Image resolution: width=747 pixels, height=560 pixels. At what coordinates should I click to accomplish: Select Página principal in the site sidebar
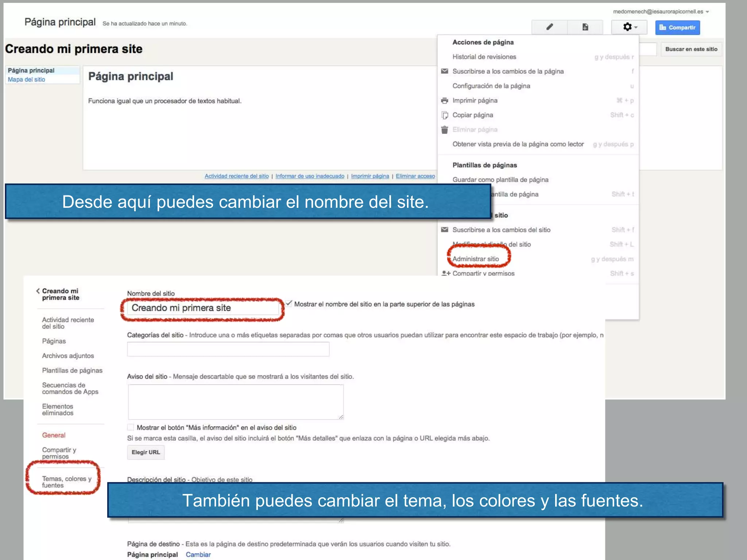click(x=31, y=70)
